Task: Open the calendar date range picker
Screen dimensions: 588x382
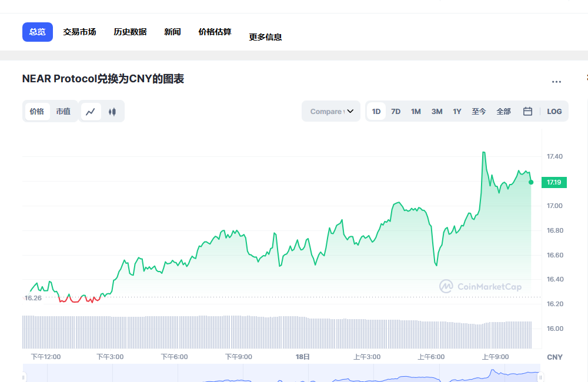Action: pos(527,111)
